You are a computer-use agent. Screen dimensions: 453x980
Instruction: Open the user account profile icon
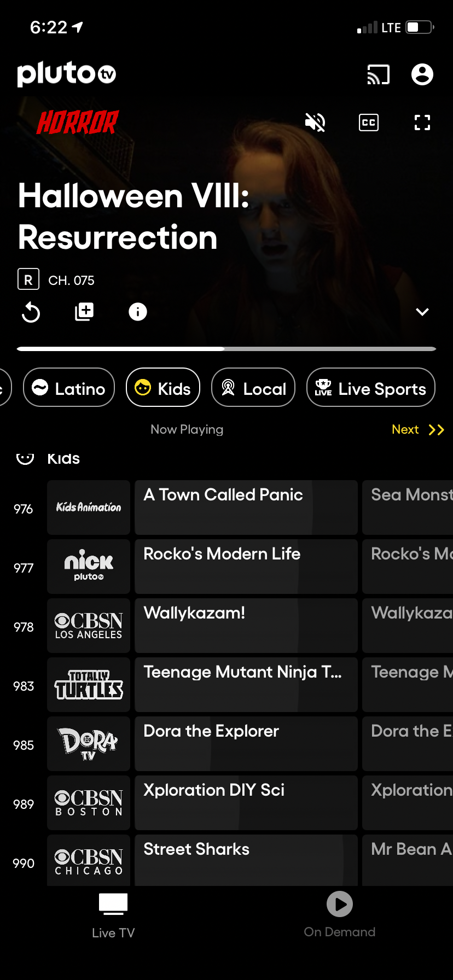pyautogui.click(x=422, y=74)
